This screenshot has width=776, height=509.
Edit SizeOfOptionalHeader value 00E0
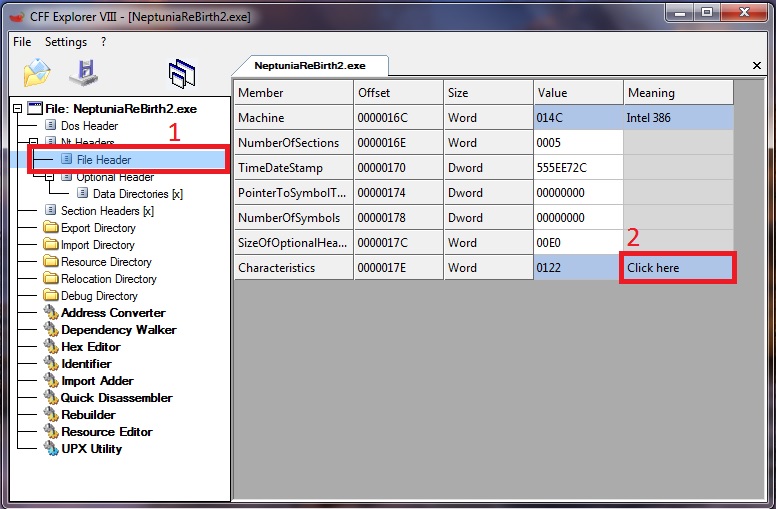coord(579,243)
